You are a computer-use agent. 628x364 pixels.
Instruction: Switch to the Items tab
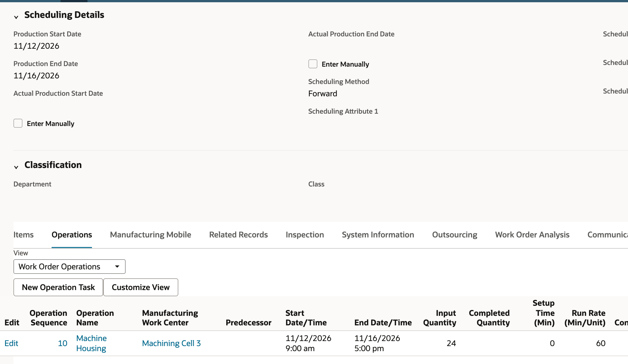tap(24, 235)
